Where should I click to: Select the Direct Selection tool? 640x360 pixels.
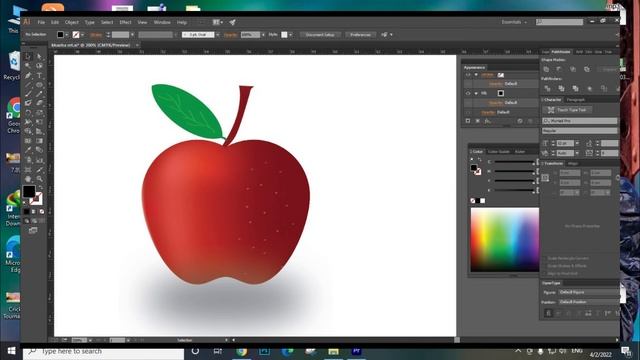click(39, 56)
